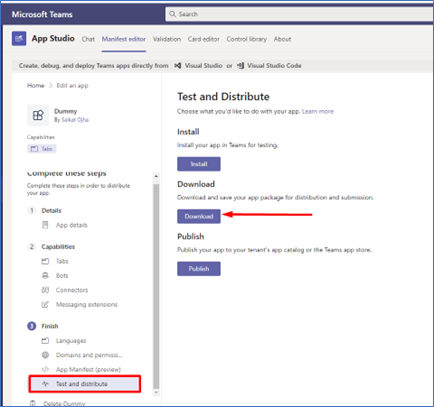Click the steps list scrollbar thumb

pyautogui.click(x=156, y=286)
